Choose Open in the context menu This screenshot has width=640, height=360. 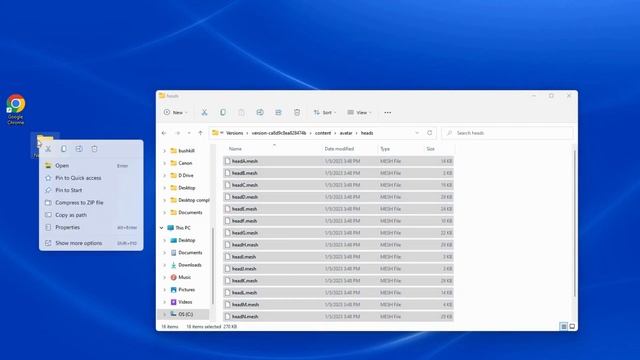pos(91,166)
